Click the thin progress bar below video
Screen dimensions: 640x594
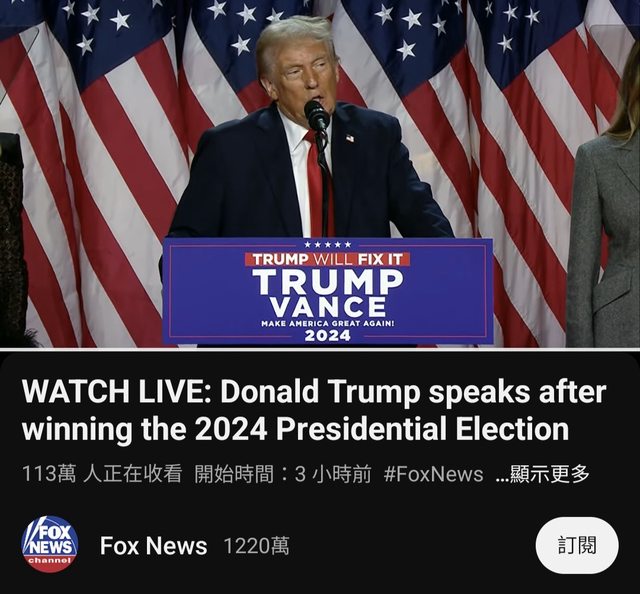(320, 349)
